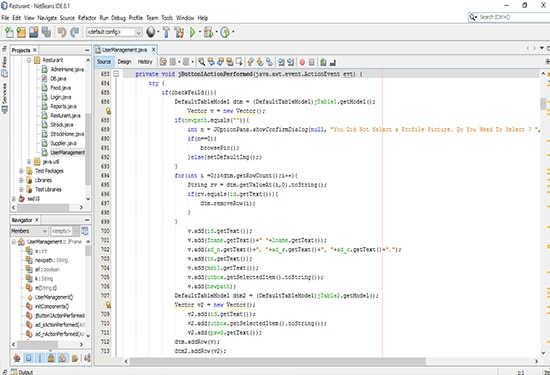Toggle Show Inherited Members in Navigator
This screenshot has width=550, height=375.
pos(17,358)
